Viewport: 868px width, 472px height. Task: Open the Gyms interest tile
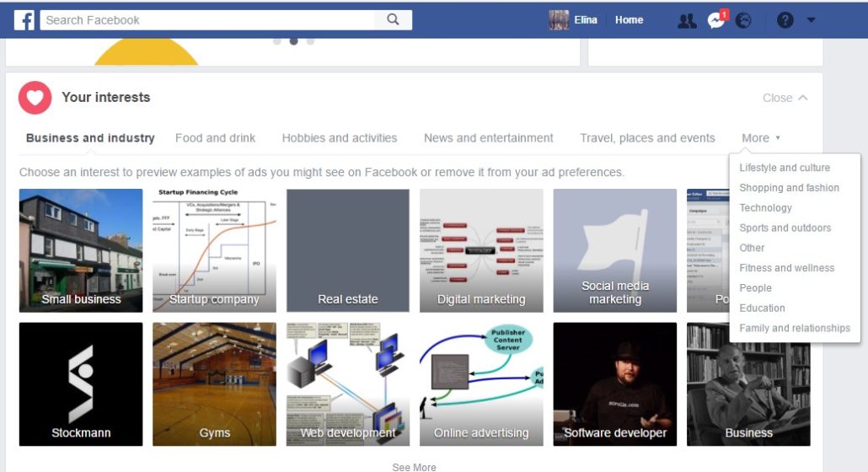(214, 384)
